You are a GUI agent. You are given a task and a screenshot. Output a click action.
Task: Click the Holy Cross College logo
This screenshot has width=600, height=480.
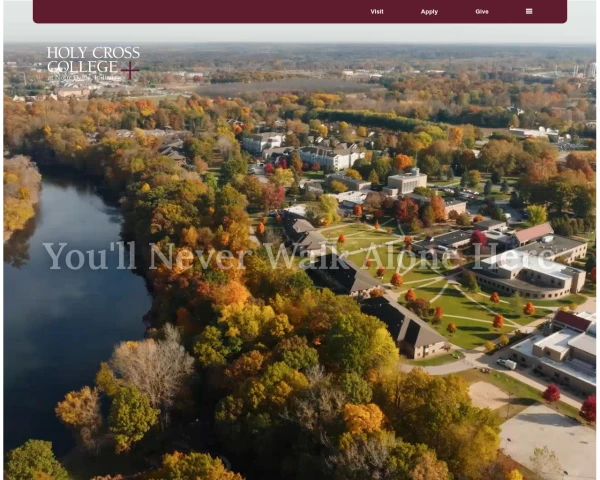[x=93, y=63]
